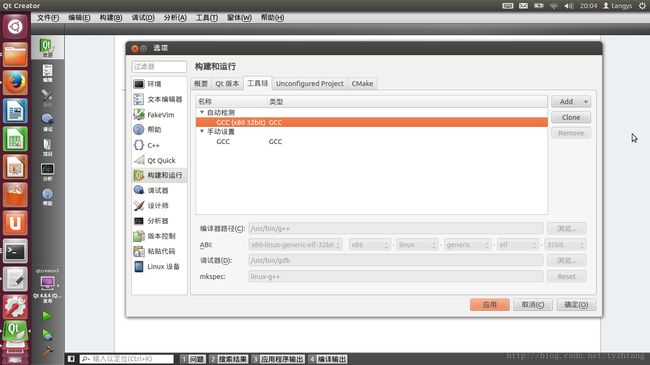Select 帮助 category in options list
650x365 pixels.
[159, 129]
